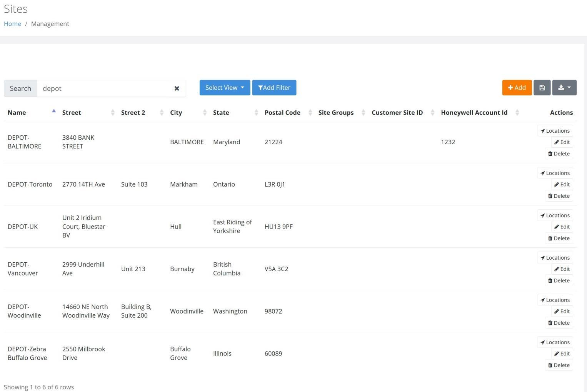Delete the DEPOT-Woodinville site

pyautogui.click(x=559, y=323)
